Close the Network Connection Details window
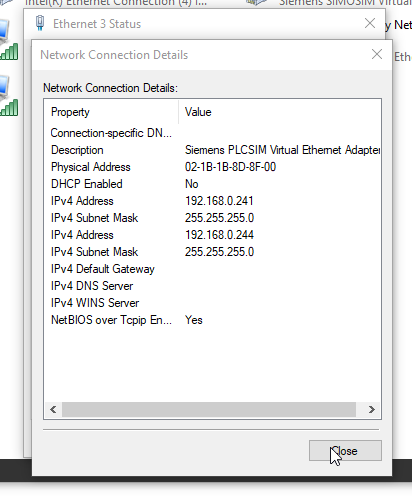 coord(377,54)
